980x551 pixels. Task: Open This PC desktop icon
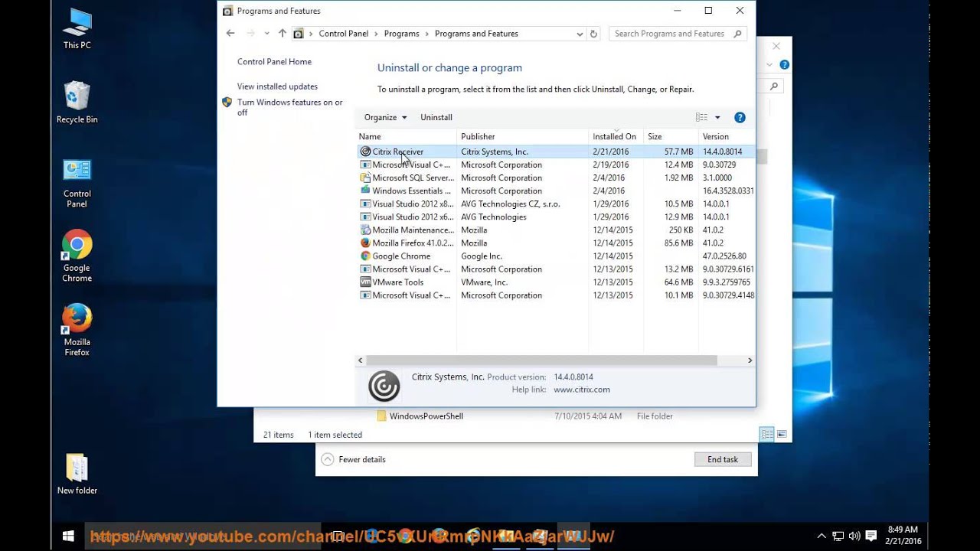pos(77,28)
